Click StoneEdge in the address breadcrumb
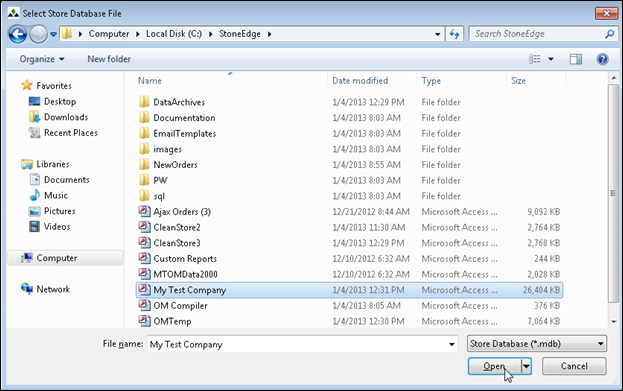 pos(240,34)
